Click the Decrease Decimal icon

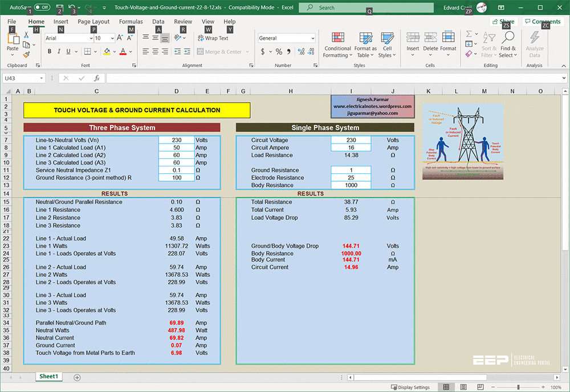(311, 52)
